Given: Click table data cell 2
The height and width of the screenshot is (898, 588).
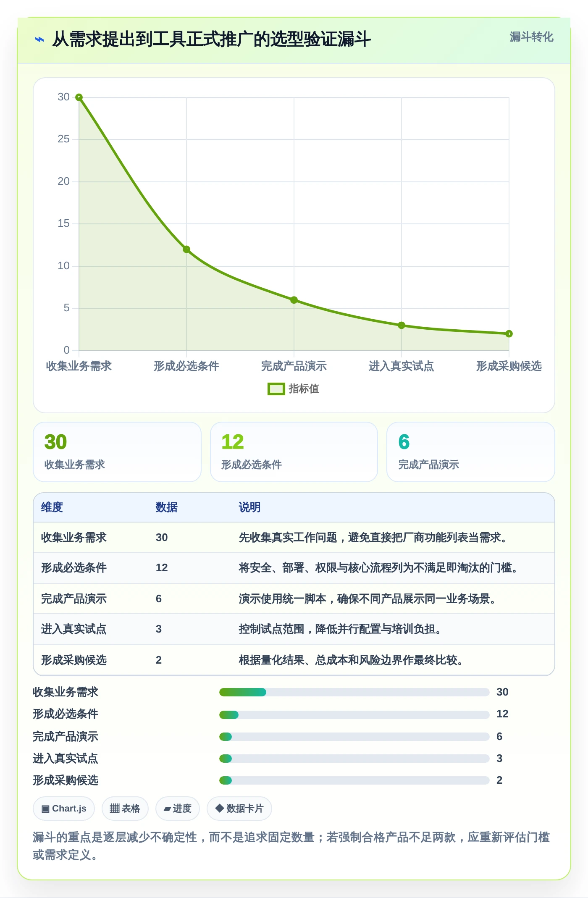Looking at the screenshot, I should point(159,660).
